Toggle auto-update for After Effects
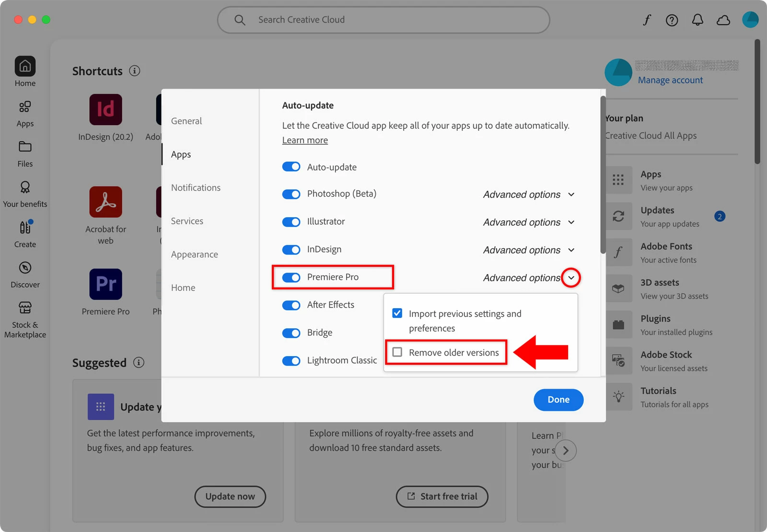 [x=291, y=305]
